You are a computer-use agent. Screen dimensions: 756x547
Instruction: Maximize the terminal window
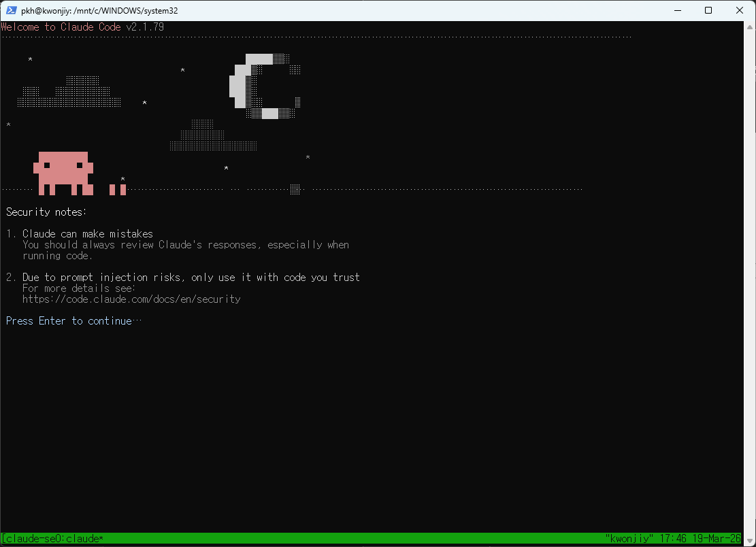point(708,10)
